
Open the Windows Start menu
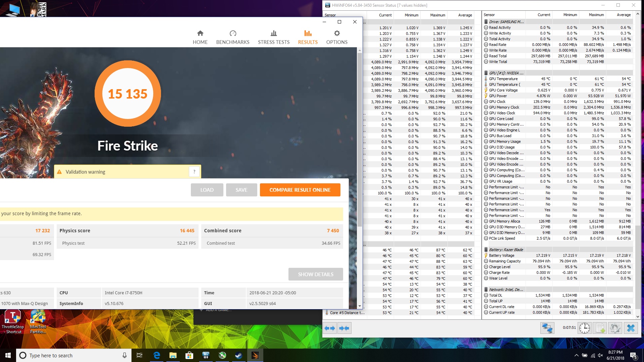pyautogui.click(x=8, y=355)
